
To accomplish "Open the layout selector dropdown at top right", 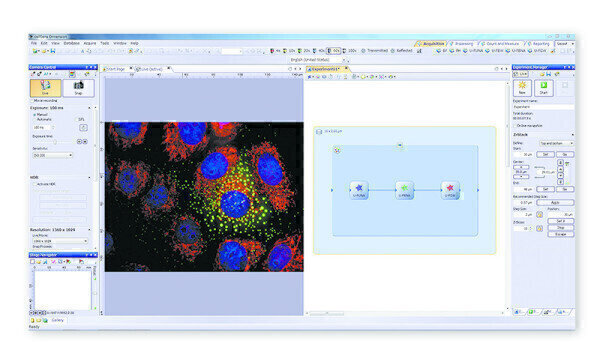I will pyautogui.click(x=564, y=44).
